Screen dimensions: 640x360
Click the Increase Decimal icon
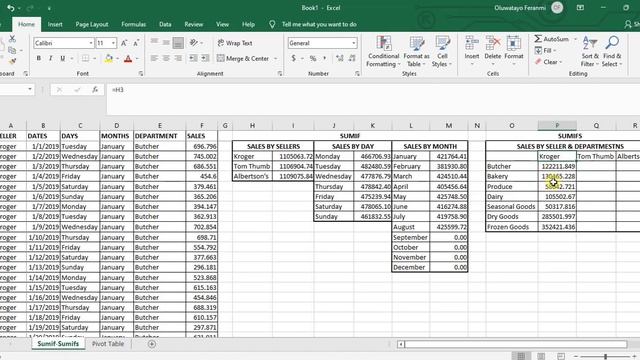340,58
